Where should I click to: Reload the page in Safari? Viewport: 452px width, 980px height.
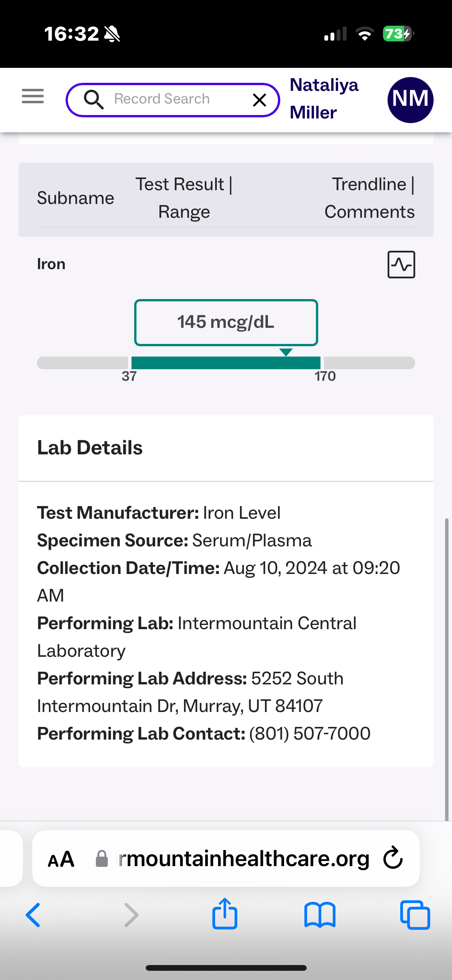(x=393, y=858)
